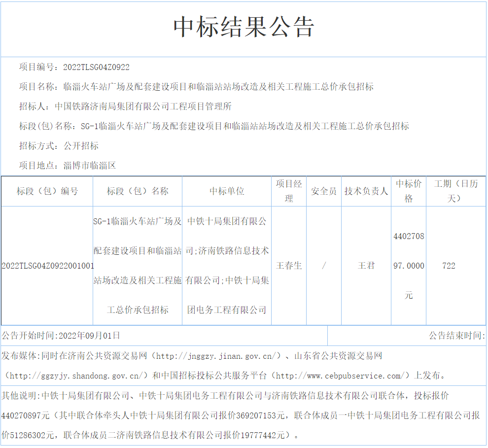Click technical lead name 王君
Image resolution: width=488 pixels, height=448 pixels.
pyautogui.click(x=366, y=266)
